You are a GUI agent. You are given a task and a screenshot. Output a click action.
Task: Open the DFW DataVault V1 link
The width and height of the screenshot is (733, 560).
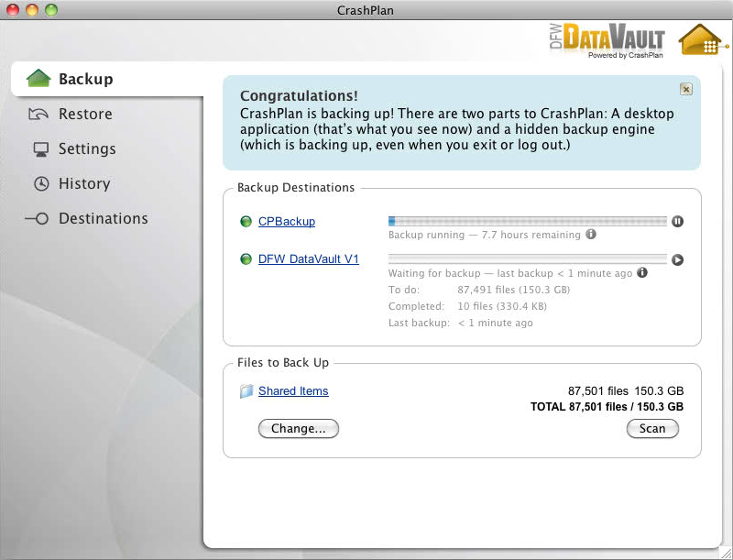309,259
